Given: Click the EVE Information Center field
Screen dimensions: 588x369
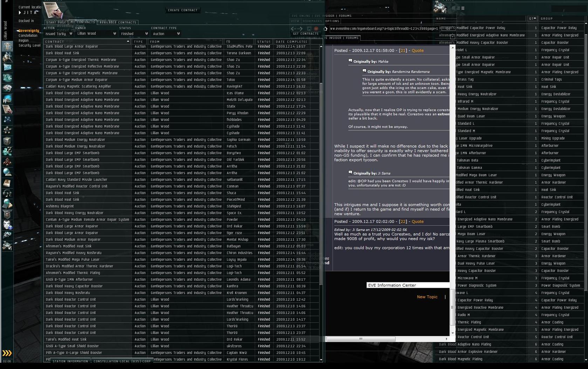Looking at the screenshot, I should point(408,285).
